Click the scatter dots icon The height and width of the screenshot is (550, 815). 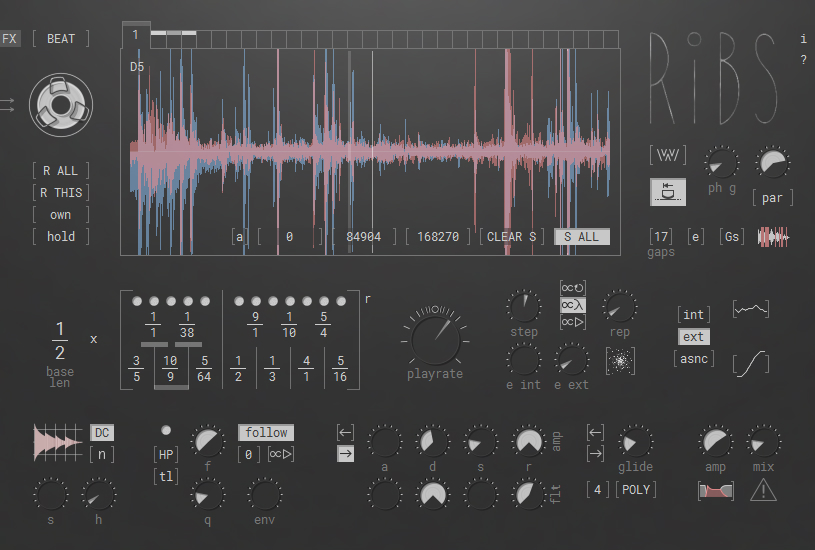coord(620,359)
